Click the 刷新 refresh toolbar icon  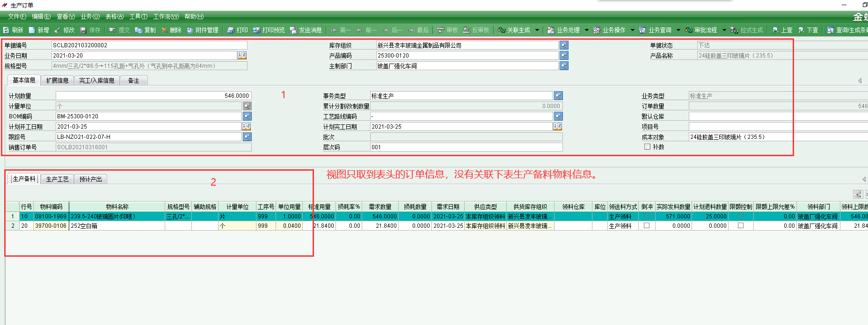[x=7, y=30]
